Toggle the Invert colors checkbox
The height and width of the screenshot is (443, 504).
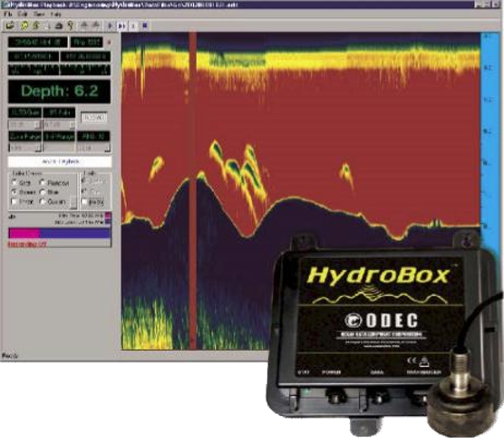click(15, 202)
